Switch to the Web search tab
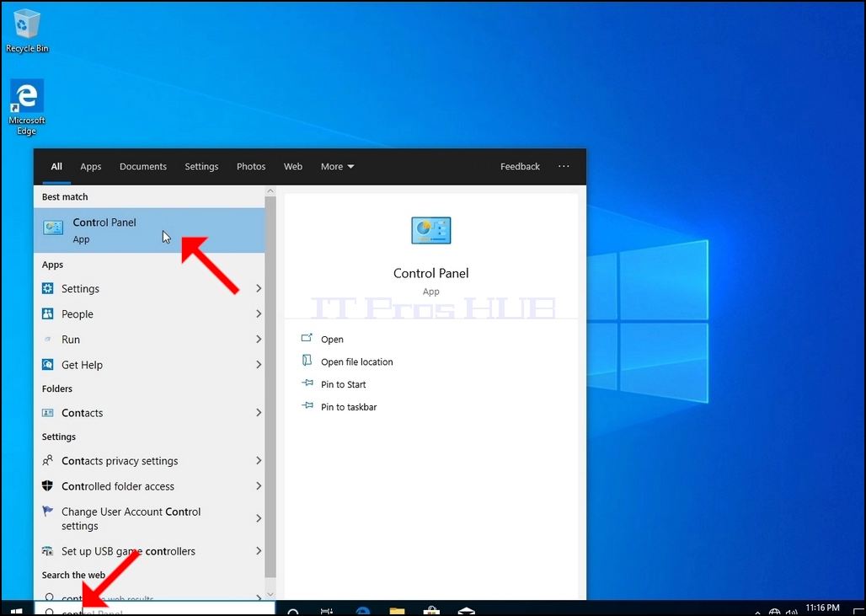This screenshot has width=866, height=616. [292, 166]
